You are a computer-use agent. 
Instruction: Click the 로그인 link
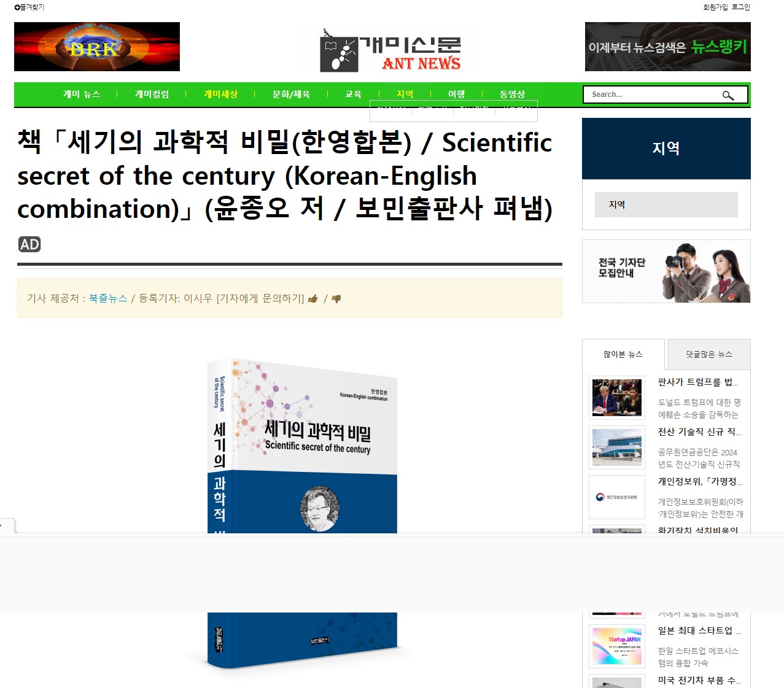[741, 7]
